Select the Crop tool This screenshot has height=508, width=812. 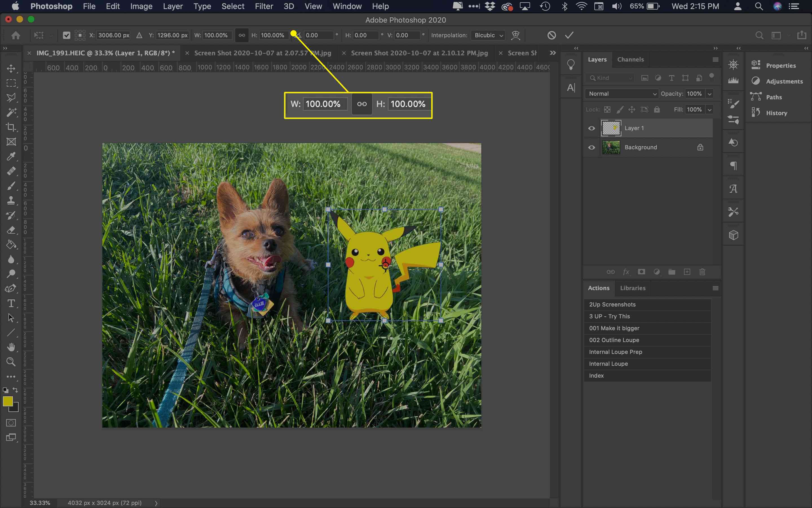11,127
